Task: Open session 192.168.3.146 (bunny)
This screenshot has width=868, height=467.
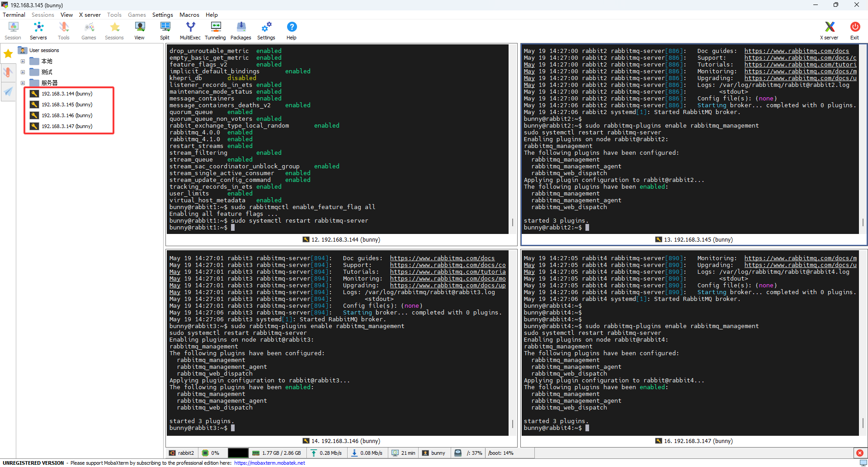Action: coord(61,115)
